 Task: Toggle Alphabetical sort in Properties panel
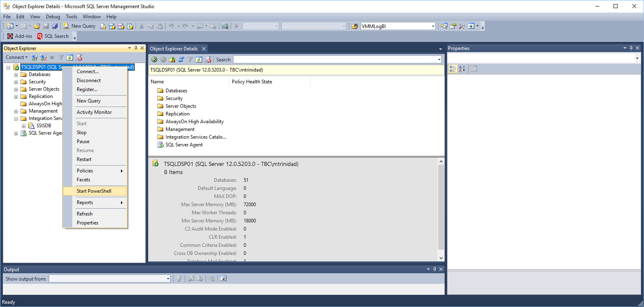point(462,69)
